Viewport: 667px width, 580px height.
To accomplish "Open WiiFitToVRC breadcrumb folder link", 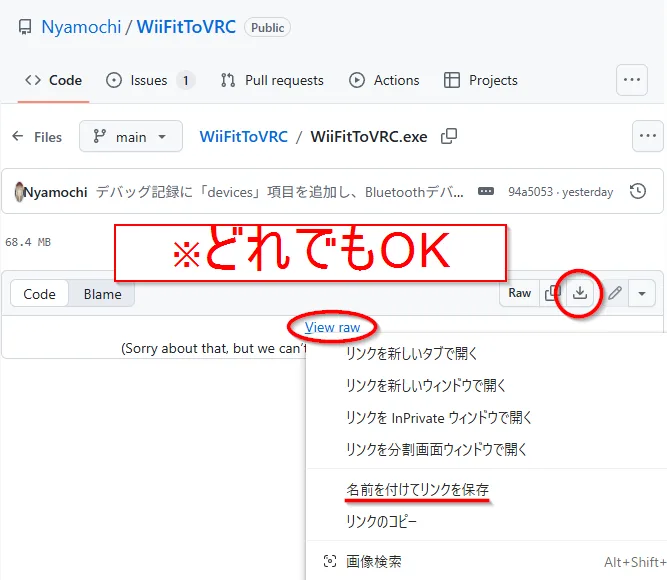I will [x=244, y=137].
